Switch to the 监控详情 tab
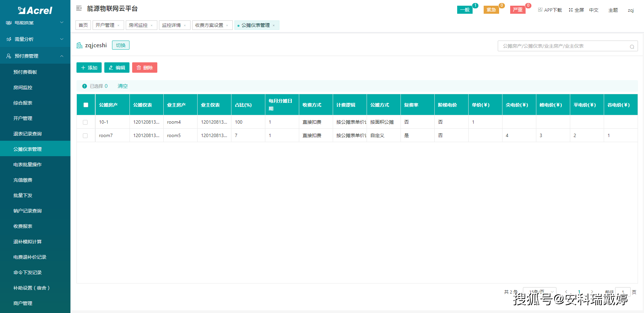Screen dimensions: 644x313 coord(171,25)
